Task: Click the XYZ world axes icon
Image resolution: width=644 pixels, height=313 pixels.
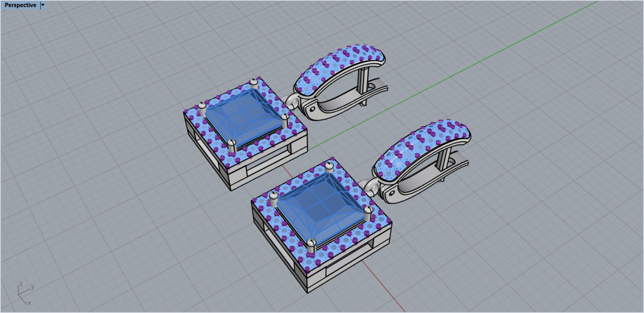Action: [25, 294]
